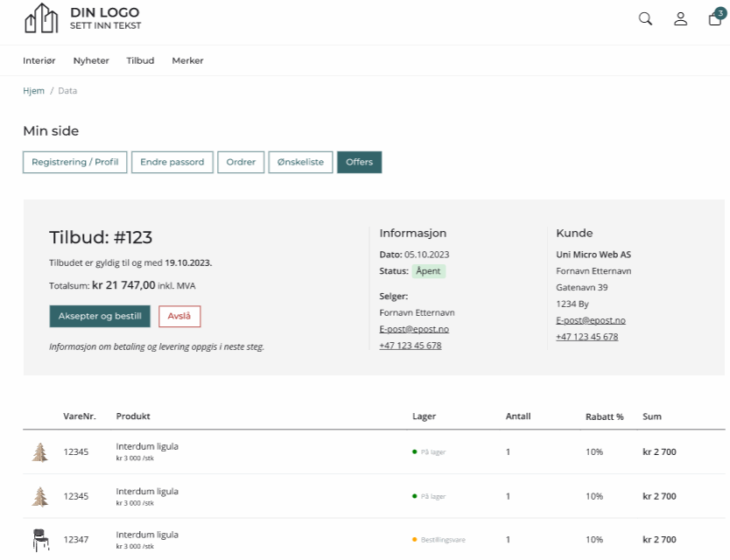
Task: Switch to the Ønskeliste tab
Action: click(x=300, y=162)
